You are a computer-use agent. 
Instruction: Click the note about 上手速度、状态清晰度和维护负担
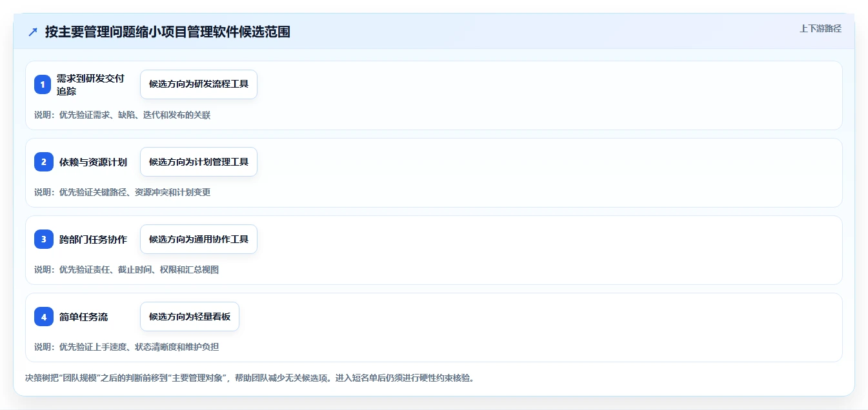point(126,347)
